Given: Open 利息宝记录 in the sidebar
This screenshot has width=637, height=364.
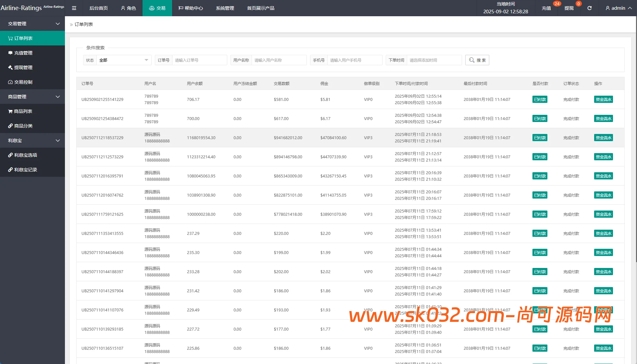Looking at the screenshot, I should pyautogui.click(x=26, y=170).
